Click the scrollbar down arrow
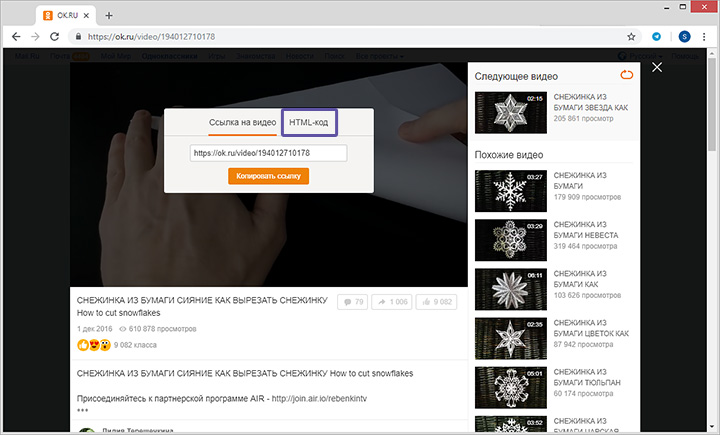The width and height of the screenshot is (720, 435). tap(712, 428)
